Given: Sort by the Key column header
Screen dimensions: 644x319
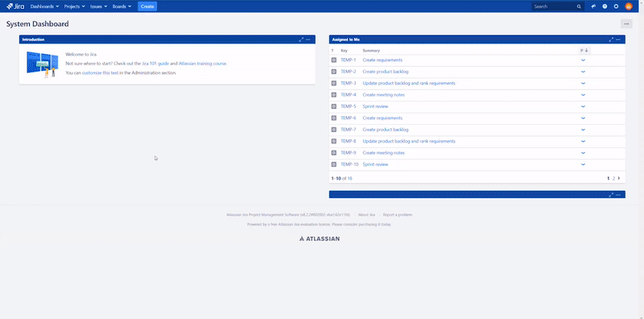Looking at the screenshot, I should (x=345, y=51).
